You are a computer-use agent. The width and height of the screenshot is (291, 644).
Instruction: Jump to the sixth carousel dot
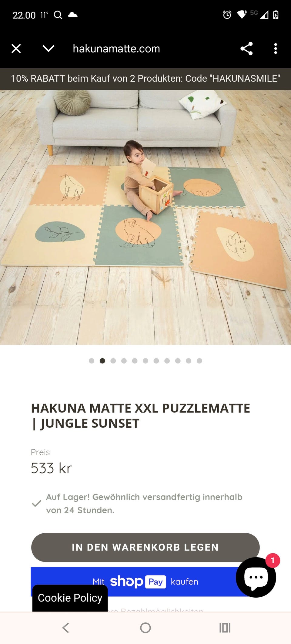coord(145,361)
